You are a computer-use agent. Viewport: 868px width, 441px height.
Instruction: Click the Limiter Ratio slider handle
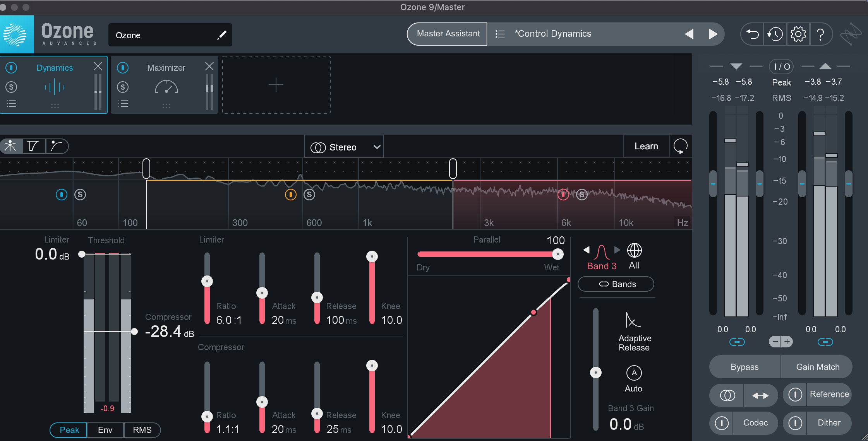[207, 281]
